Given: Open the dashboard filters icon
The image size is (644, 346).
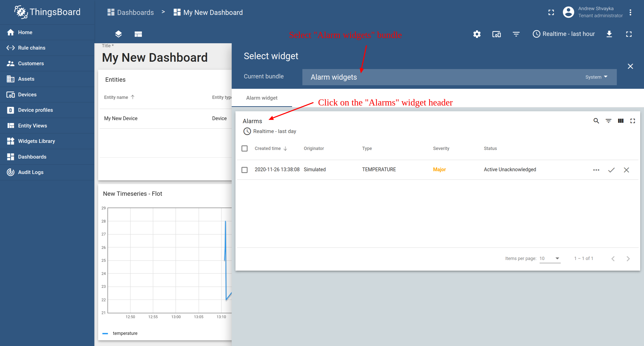Looking at the screenshot, I should point(516,34).
